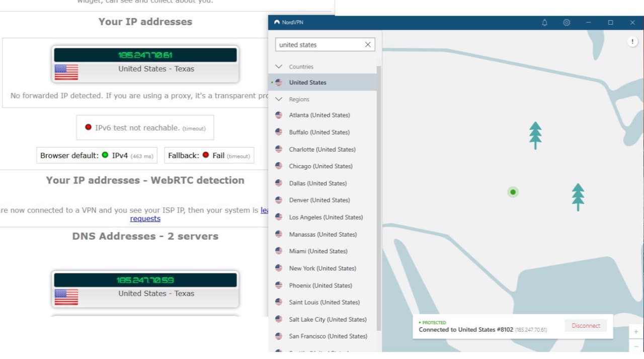Click the top IP address 185.247.70.61 display
The height and width of the screenshot is (359, 644).
145,55
